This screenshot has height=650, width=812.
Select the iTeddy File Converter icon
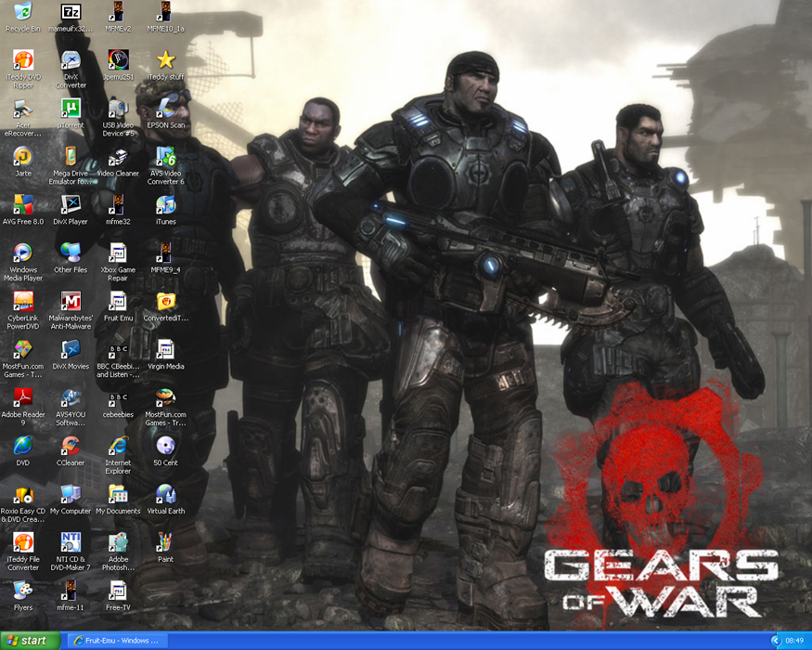coord(23,541)
